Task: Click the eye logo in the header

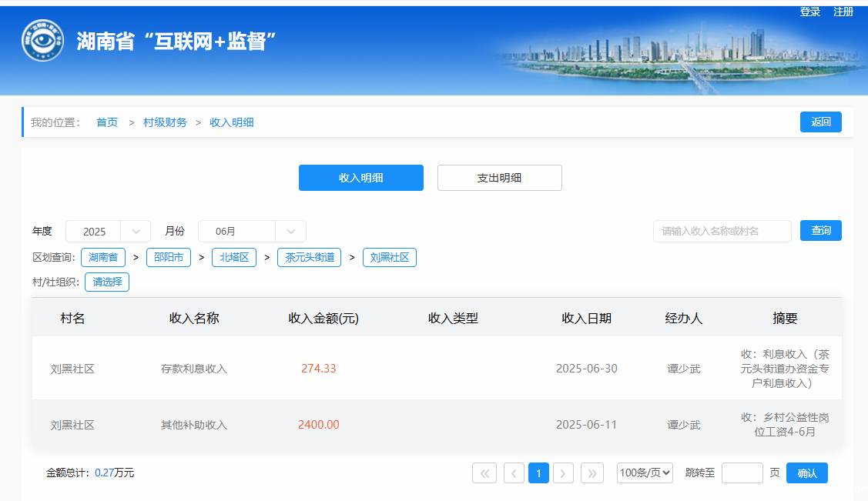Action: tap(42, 41)
